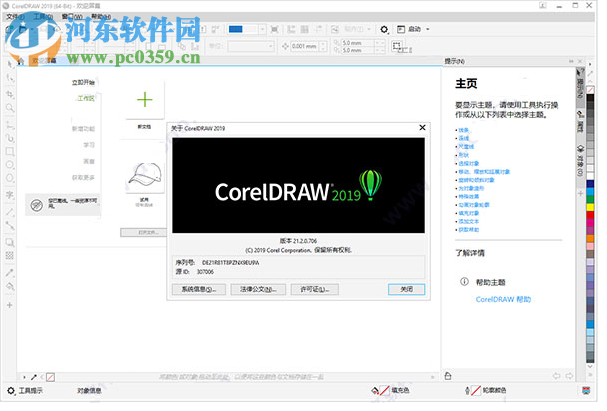The image size is (607, 411).
Task: Click the 法律公文 Legal Notices button
Action: click(258, 289)
